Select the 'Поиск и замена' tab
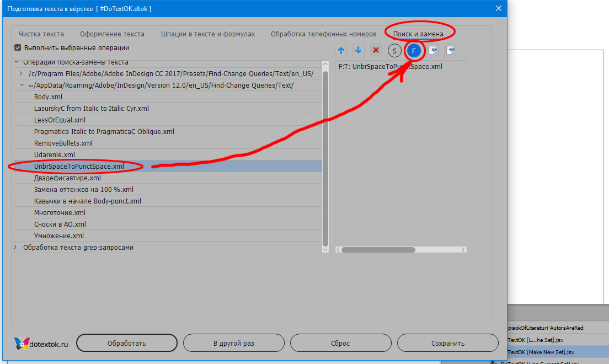Image resolution: width=609 pixels, height=364 pixels. click(418, 34)
